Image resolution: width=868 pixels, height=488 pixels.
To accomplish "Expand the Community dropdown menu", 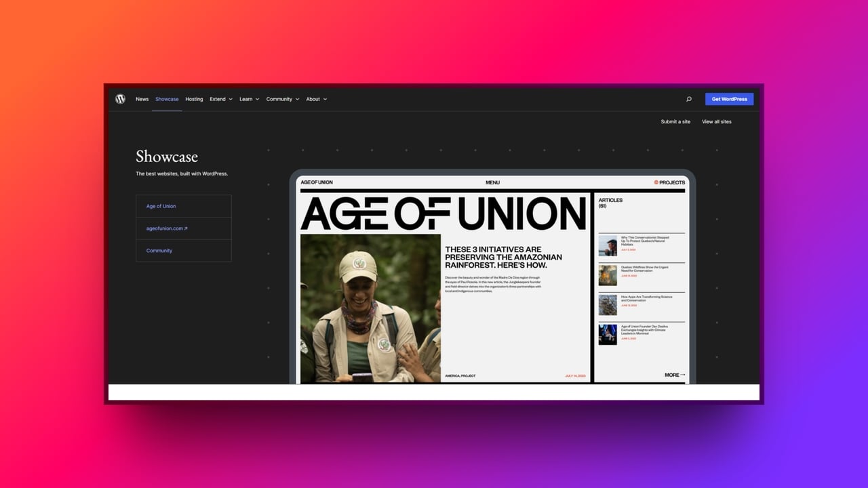I will (x=283, y=99).
